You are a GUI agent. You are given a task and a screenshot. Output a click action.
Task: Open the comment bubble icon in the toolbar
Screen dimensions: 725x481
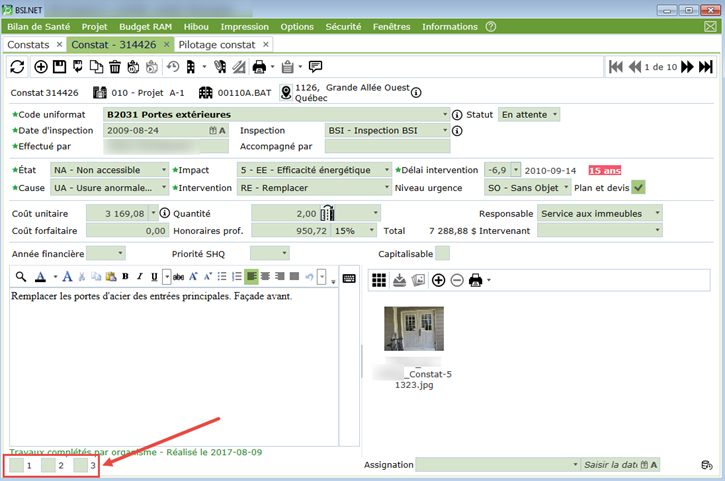315,67
